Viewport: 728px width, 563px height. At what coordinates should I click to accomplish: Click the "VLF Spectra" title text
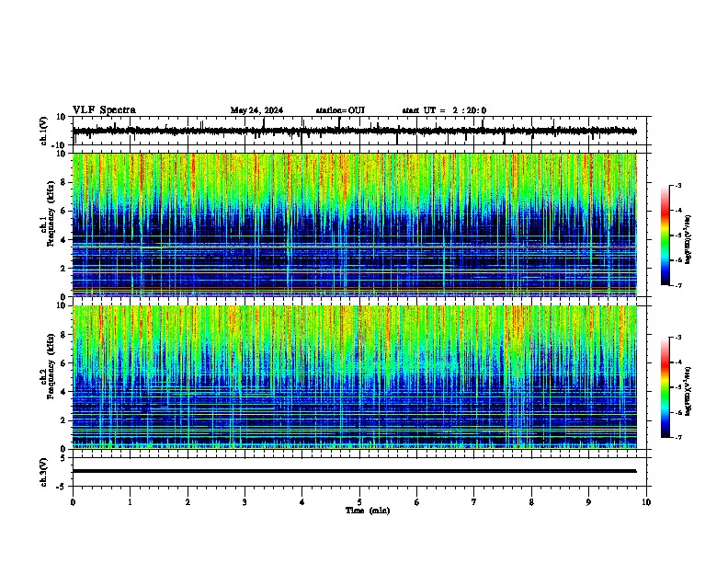coord(104,109)
